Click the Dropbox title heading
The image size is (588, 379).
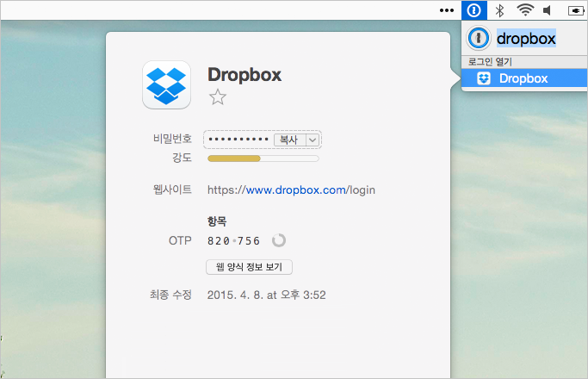point(244,75)
